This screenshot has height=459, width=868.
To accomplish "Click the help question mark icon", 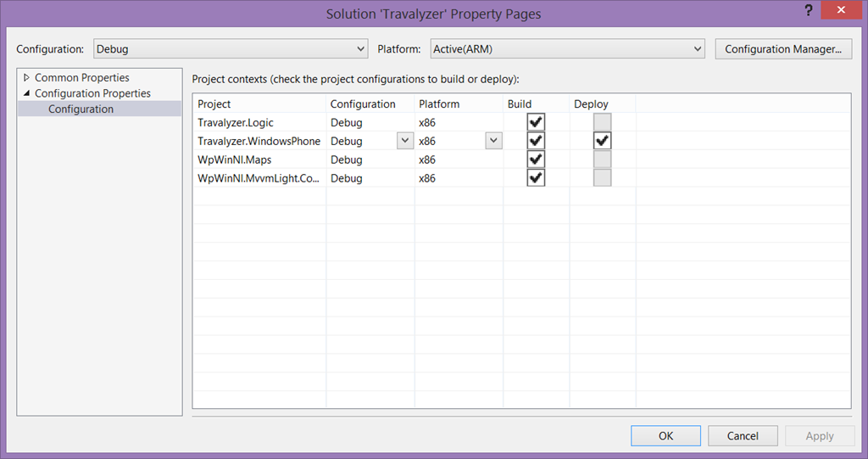I will click(x=808, y=10).
